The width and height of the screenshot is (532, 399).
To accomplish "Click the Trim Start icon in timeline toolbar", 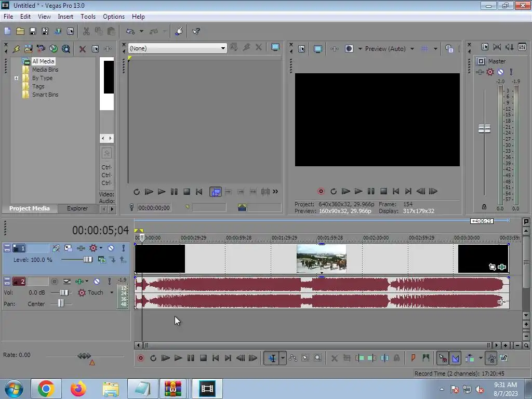I will 360,358.
